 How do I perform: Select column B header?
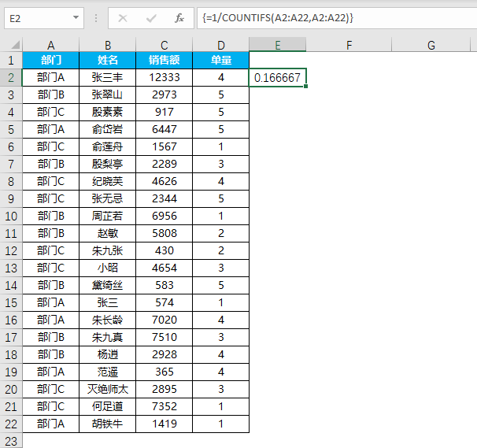(x=107, y=45)
